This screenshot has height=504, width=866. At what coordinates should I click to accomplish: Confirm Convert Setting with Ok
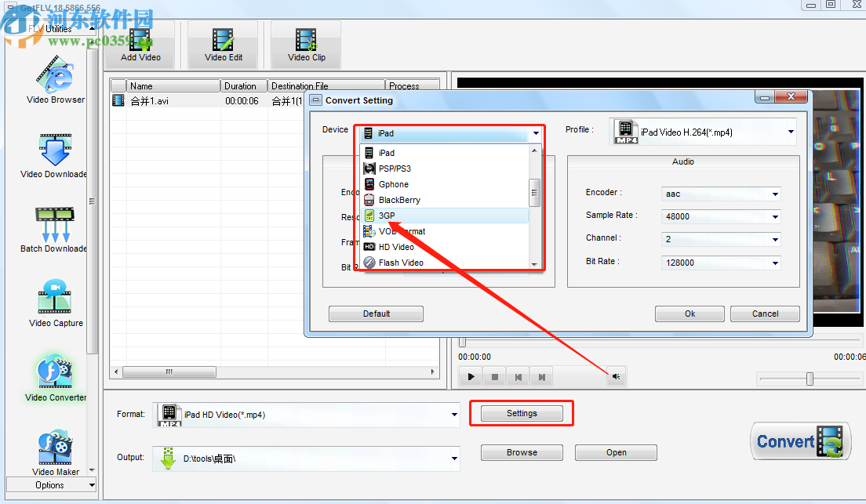pyautogui.click(x=690, y=314)
